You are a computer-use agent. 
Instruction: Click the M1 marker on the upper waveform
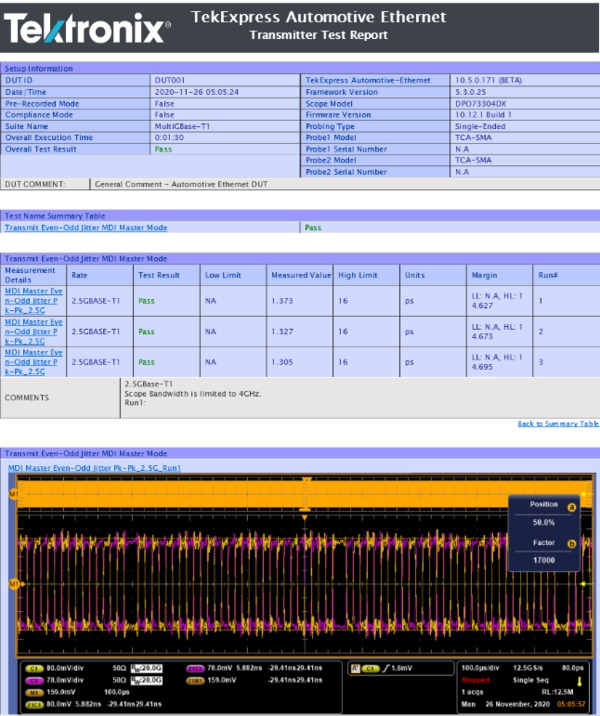pyautogui.click(x=13, y=494)
